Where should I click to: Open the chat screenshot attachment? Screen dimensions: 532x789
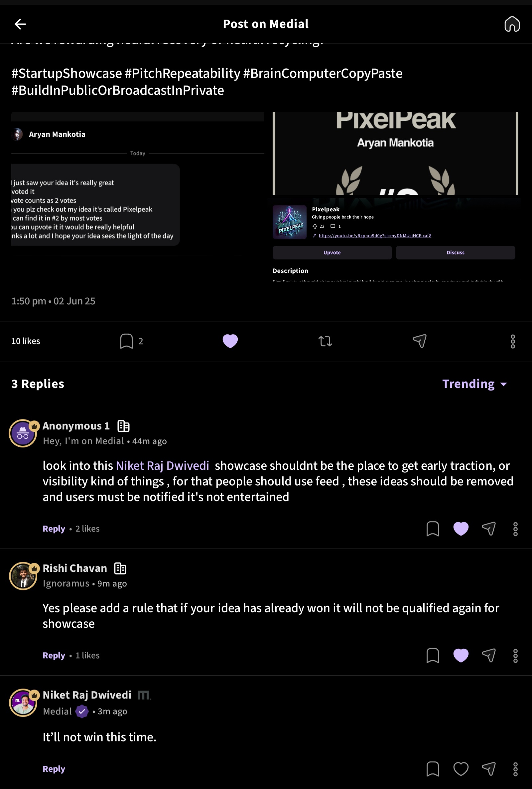click(x=137, y=196)
